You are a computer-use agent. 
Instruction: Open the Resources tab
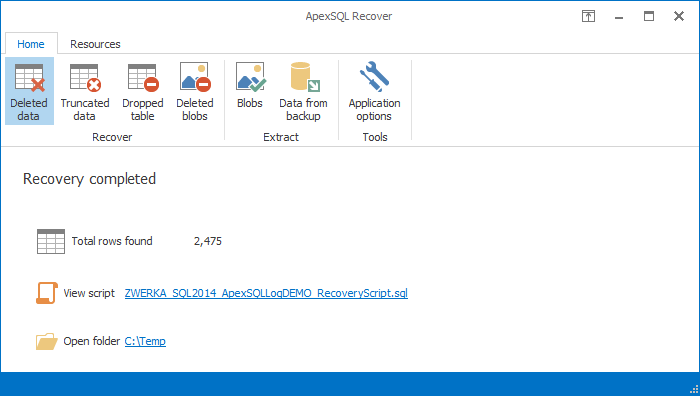point(95,44)
